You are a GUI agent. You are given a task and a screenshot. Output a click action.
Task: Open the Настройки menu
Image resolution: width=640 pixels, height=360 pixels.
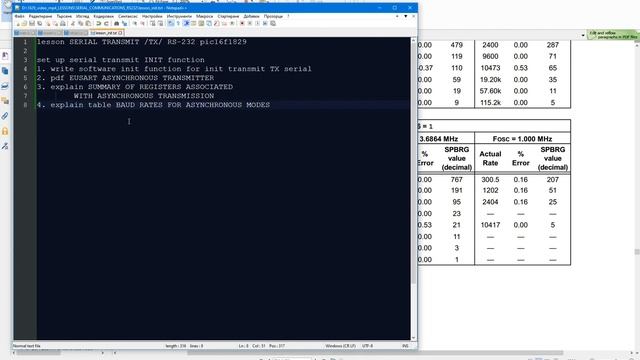click(x=152, y=16)
